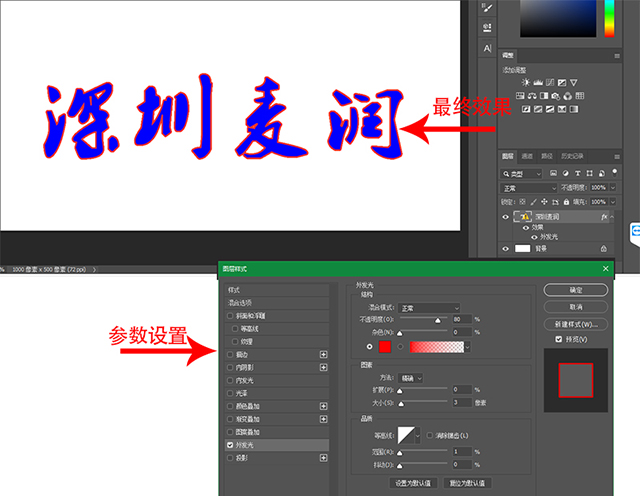The width and height of the screenshot is (640, 496).
Task: Click the New Style (W) button
Action: [576, 324]
